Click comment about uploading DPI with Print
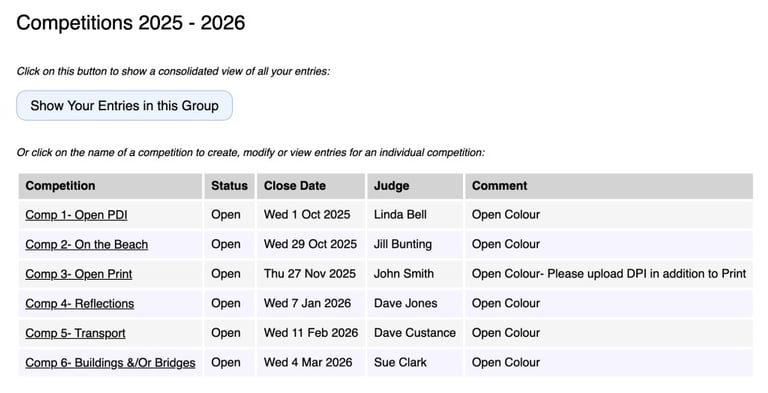Image resolution: width=768 pixels, height=393 pixels. pos(609,273)
